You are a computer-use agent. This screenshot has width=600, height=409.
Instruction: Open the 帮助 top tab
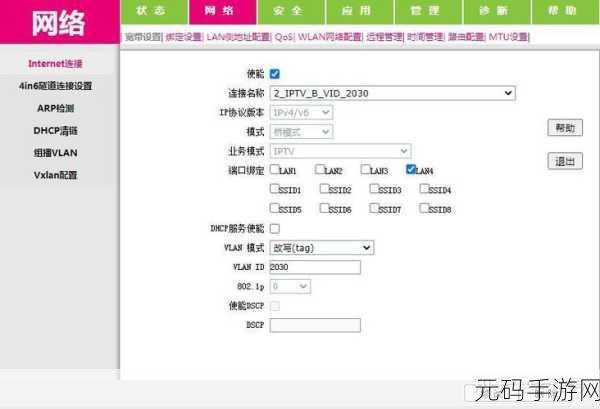tap(565, 11)
